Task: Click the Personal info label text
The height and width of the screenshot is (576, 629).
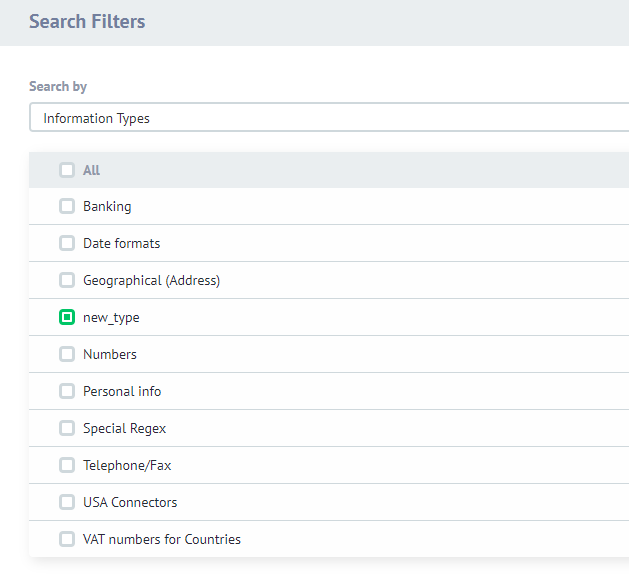Action: (122, 391)
